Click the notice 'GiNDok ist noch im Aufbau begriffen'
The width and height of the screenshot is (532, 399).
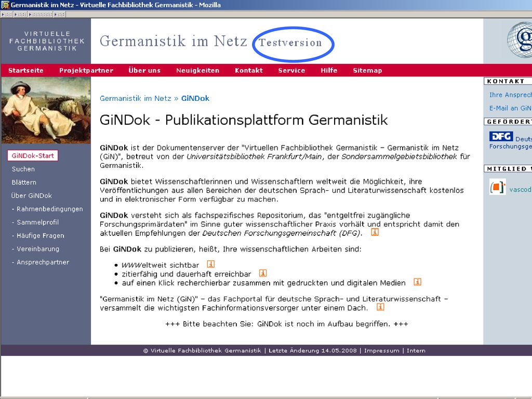click(324, 324)
